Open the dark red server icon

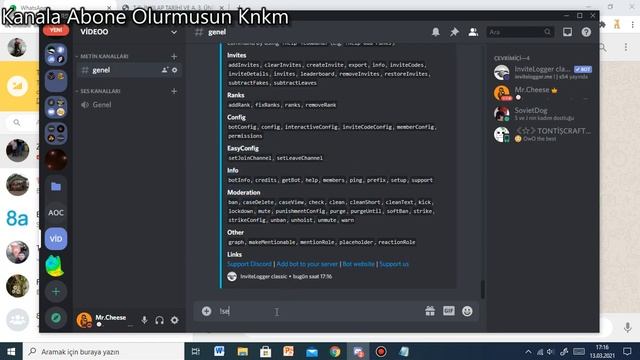point(56,160)
